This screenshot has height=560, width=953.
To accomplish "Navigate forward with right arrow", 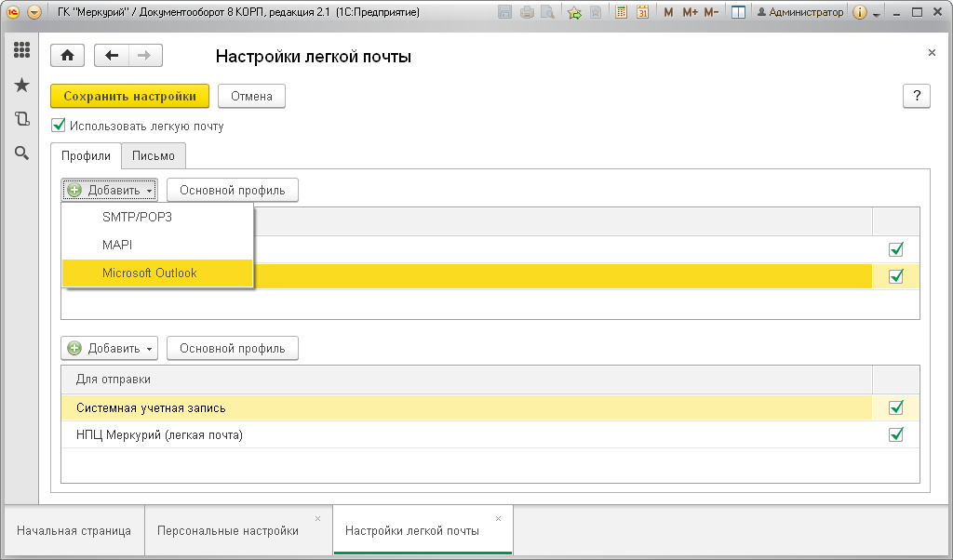I will [x=144, y=55].
